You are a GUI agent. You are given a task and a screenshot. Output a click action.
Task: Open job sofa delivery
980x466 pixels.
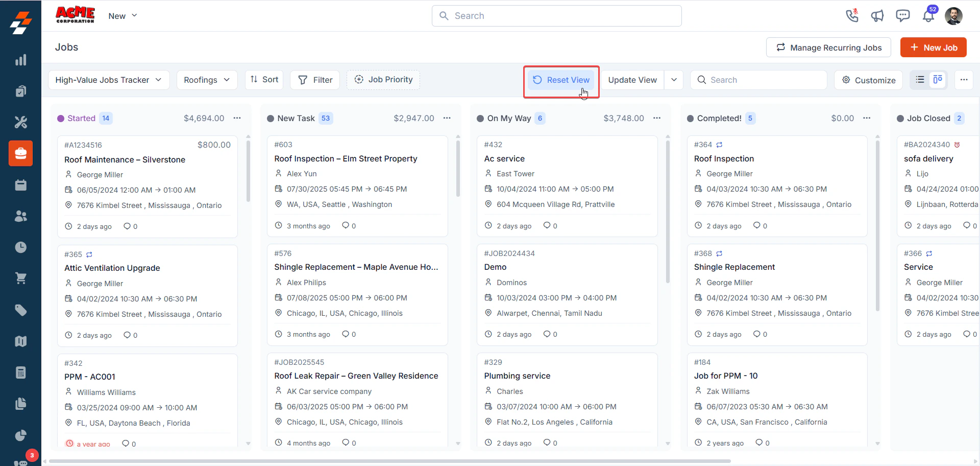pyautogui.click(x=928, y=159)
